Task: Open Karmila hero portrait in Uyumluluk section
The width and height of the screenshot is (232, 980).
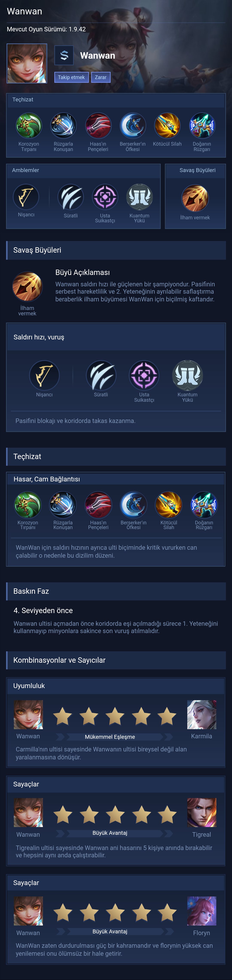Action: 202,714
